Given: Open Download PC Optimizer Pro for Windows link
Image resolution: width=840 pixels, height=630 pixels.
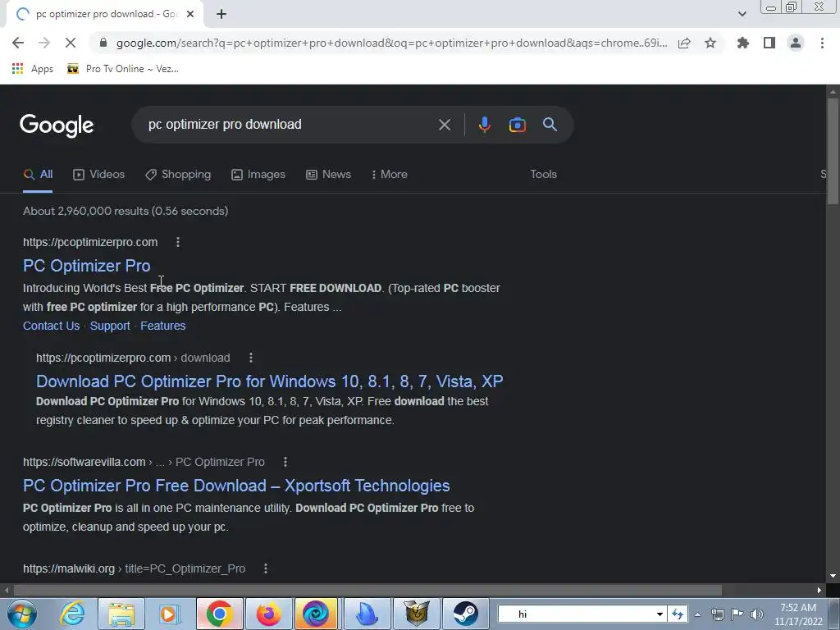Looking at the screenshot, I should point(269,381).
